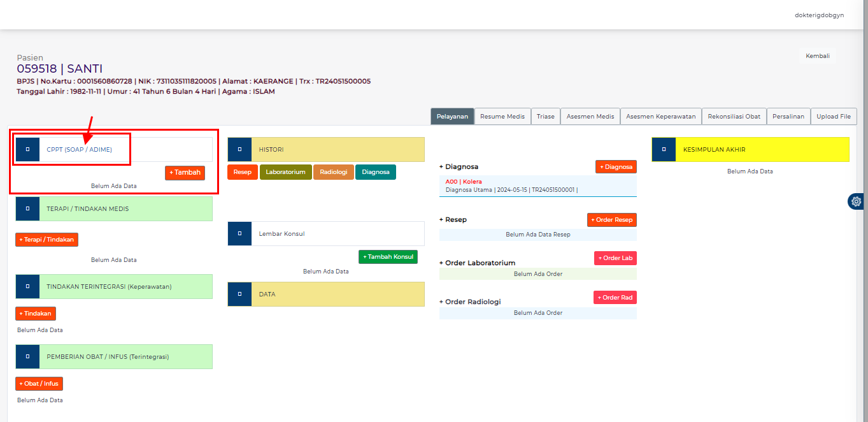Click the green +Tambah Konsul button
The height and width of the screenshot is (422, 868).
click(388, 257)
